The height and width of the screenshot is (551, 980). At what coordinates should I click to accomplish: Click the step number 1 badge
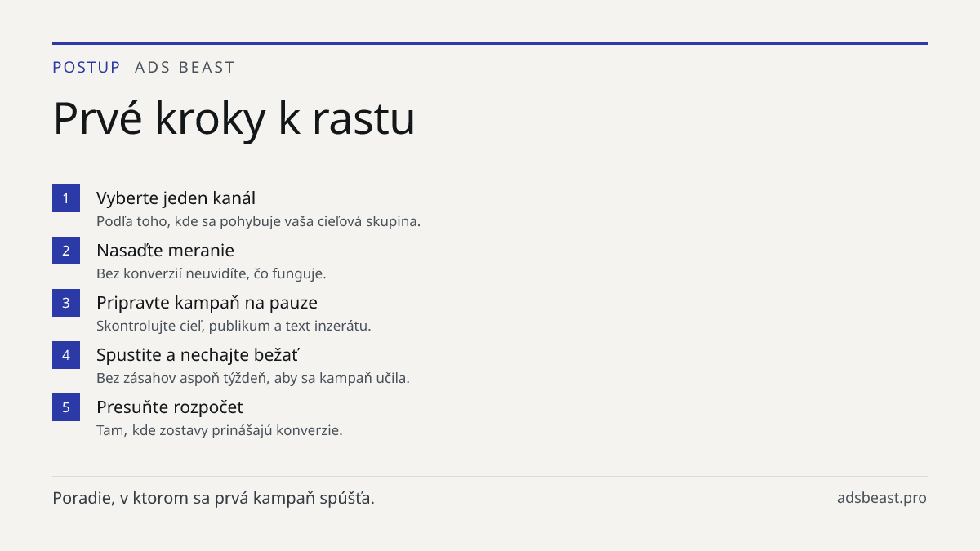(x=66, y=198)
